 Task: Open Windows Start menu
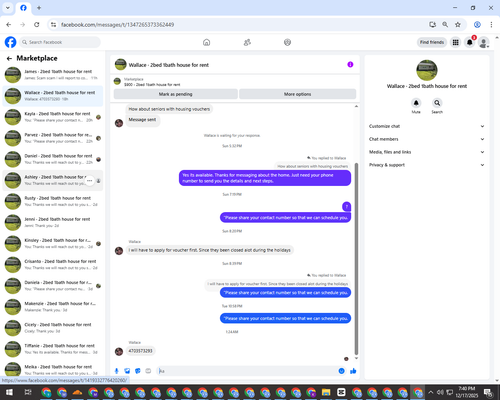tap(9, 392)
